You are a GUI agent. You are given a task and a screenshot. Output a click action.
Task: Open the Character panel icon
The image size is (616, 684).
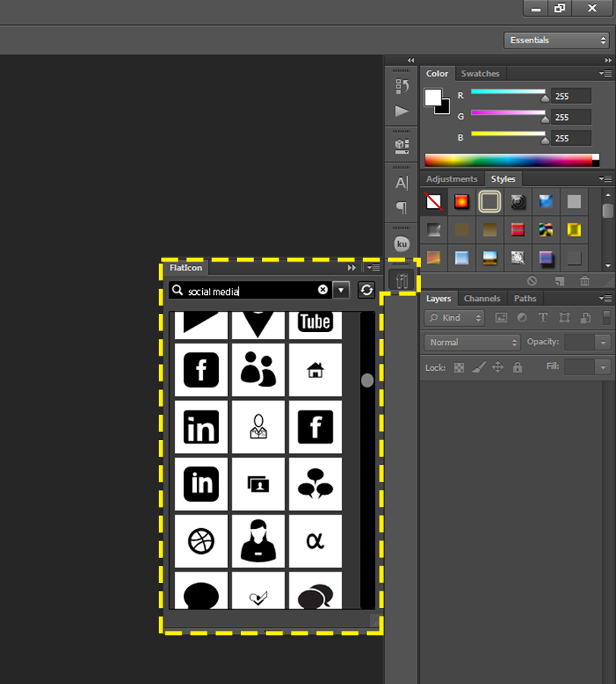tap(401, 182)
